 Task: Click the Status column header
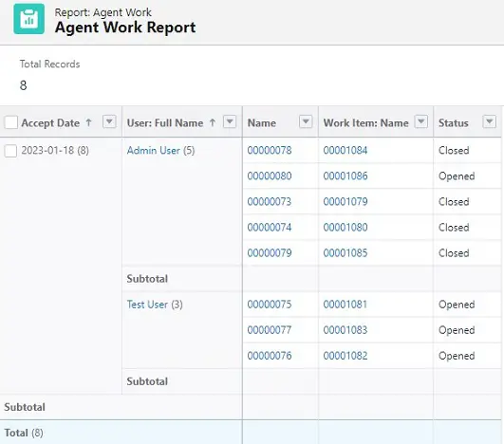coord(453,122)
